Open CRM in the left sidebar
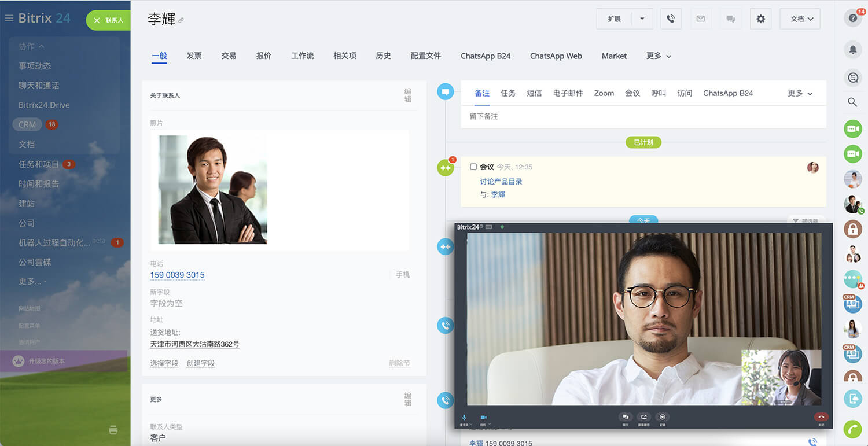The width and height of the screenshot is (868, 446). point(27,124)
